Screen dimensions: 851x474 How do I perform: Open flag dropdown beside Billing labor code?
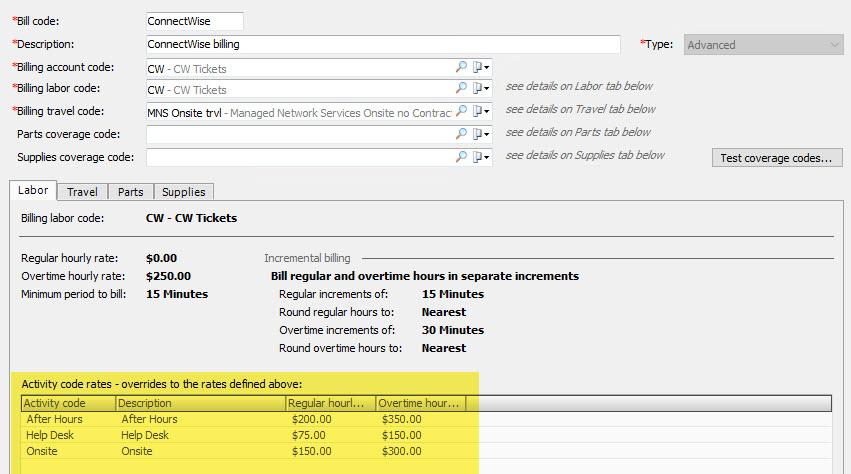pos(480,88)
